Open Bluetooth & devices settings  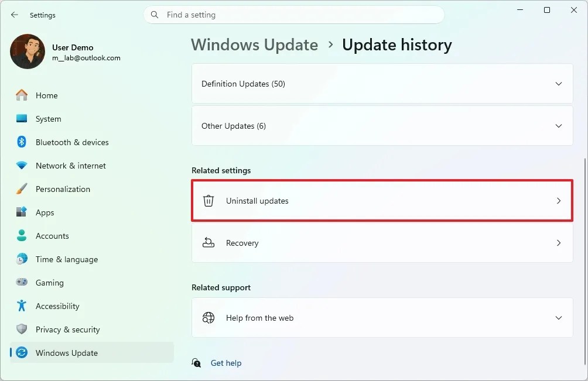(72, 142)
